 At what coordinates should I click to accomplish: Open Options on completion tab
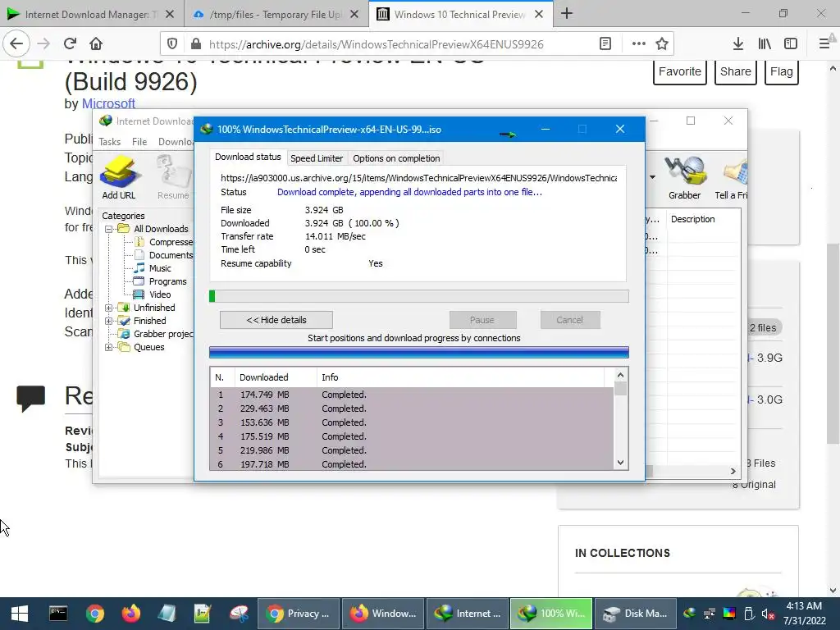396,158
